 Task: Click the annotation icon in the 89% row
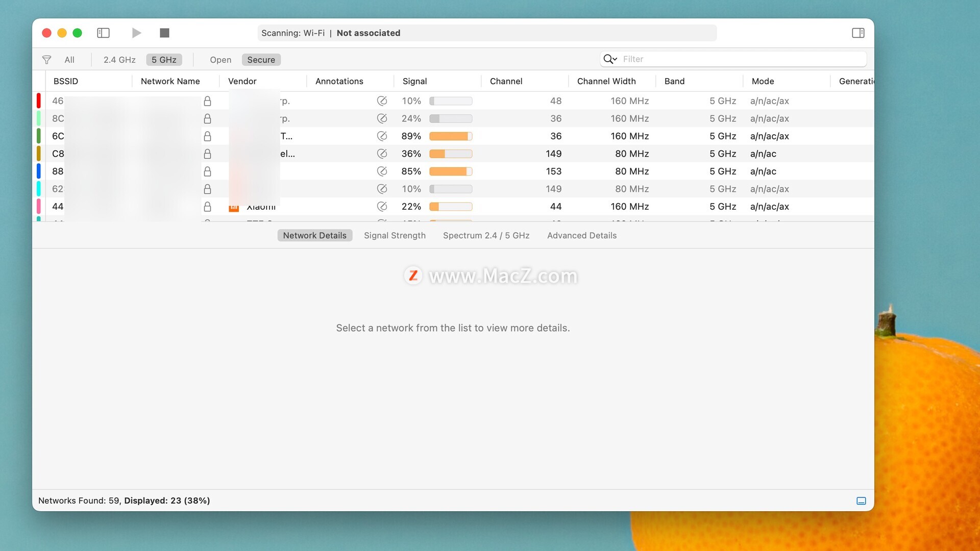click(x=382, y=136)
